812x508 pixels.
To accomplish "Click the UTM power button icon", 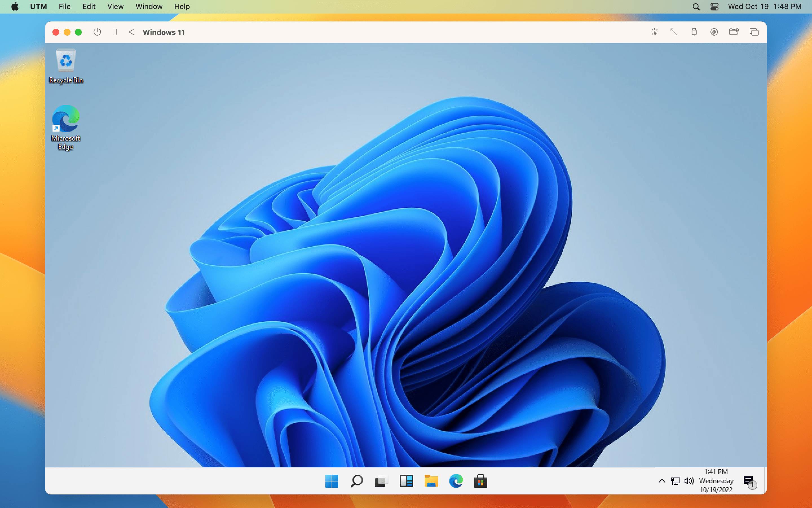I will 97,32.
